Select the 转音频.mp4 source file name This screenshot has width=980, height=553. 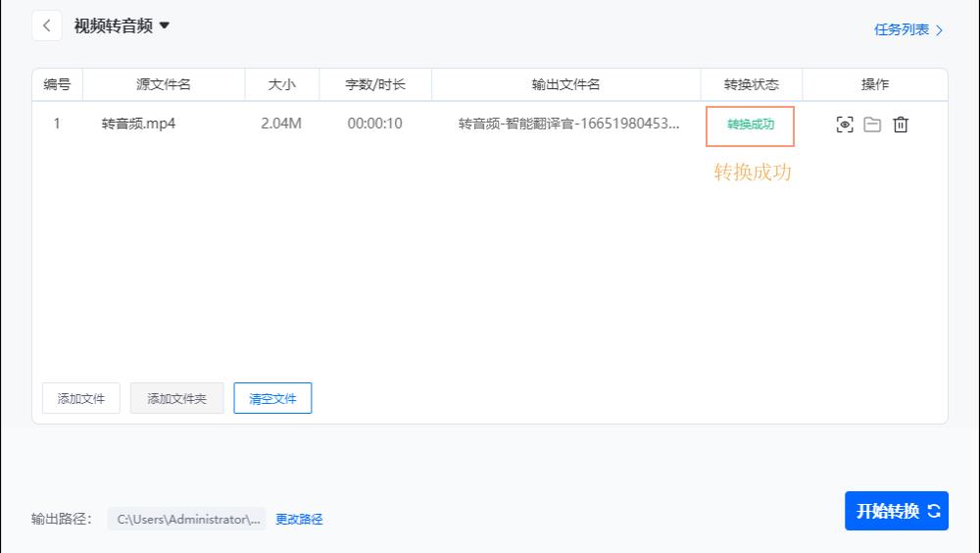[138, 125]
